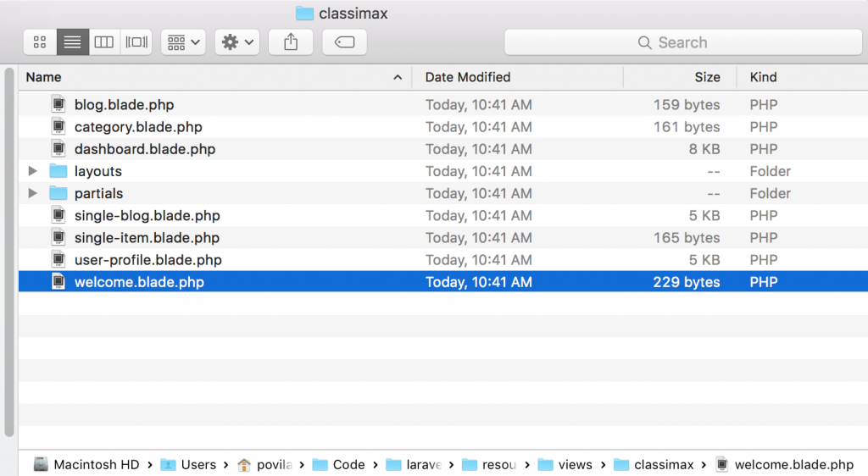Switch to icon view in toolbar

coord(40,42)
